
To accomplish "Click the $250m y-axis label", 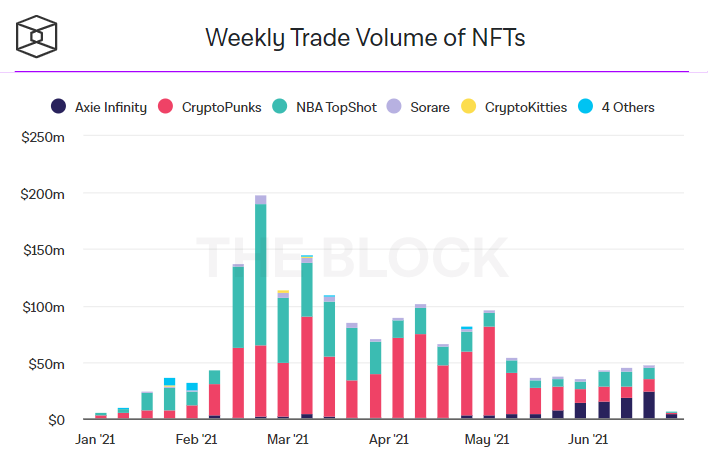I will (x=43, y=137).
